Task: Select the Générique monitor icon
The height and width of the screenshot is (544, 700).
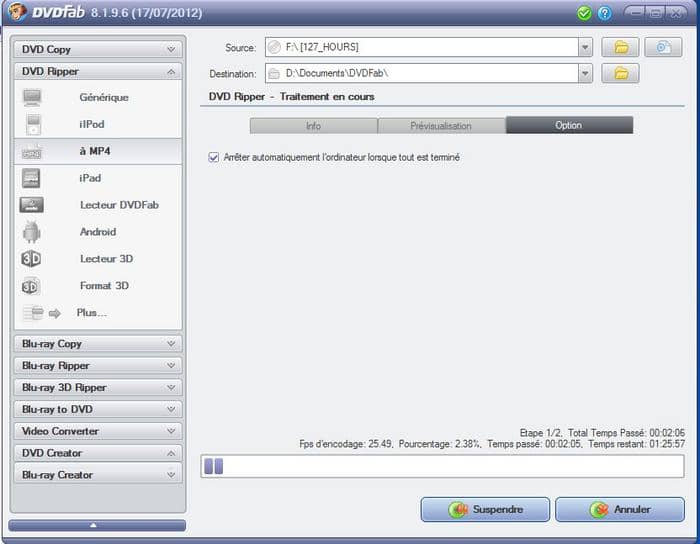Action: (x=32, y=97)
